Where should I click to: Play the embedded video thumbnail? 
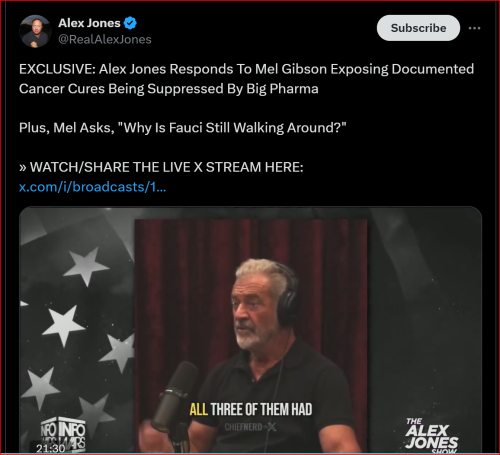[x=251, y=330]
